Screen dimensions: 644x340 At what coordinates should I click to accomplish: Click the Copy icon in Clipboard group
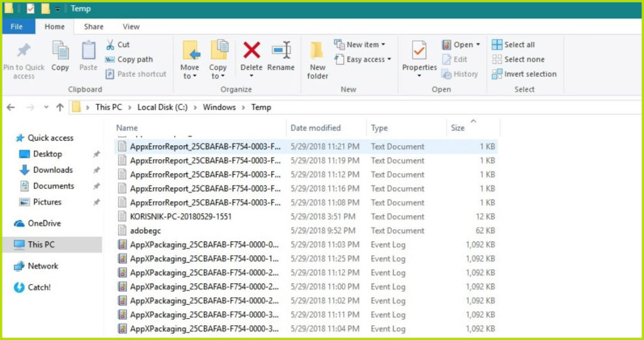click(60, 50)
